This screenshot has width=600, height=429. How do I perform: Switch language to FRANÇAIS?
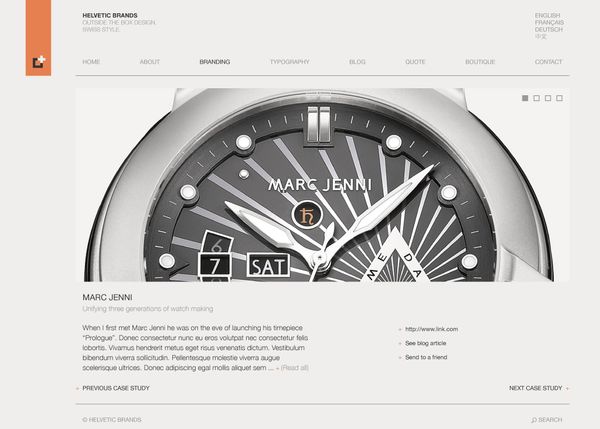point(549,23)
